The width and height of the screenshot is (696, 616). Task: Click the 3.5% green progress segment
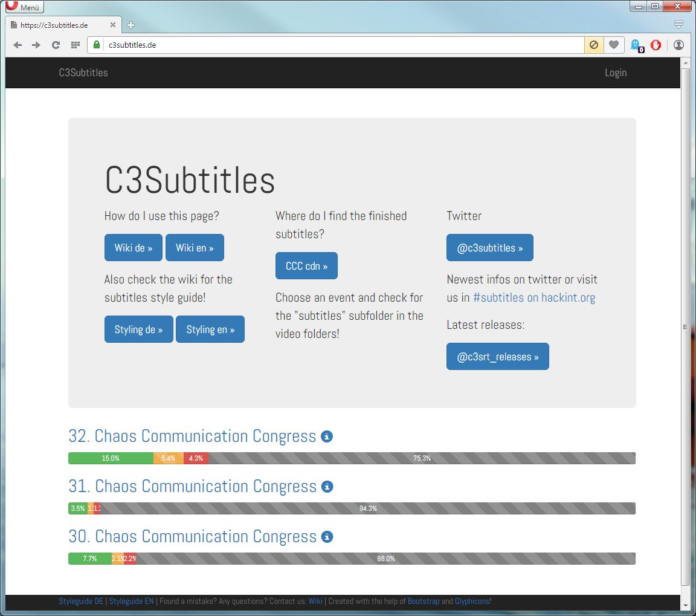click(78, 508)
